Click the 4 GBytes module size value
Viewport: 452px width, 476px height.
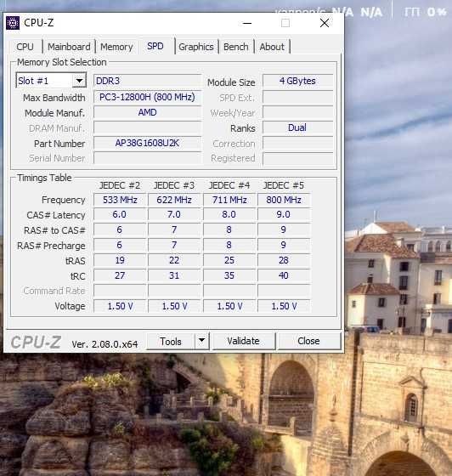coord(297,81)
